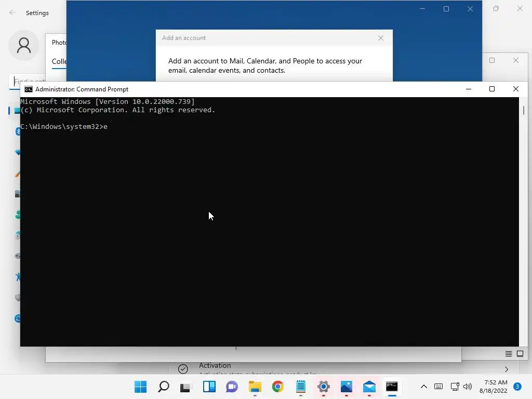Switch to Photos app in taskbar
This screenshot has height=399, width=532.
point(347,387)
